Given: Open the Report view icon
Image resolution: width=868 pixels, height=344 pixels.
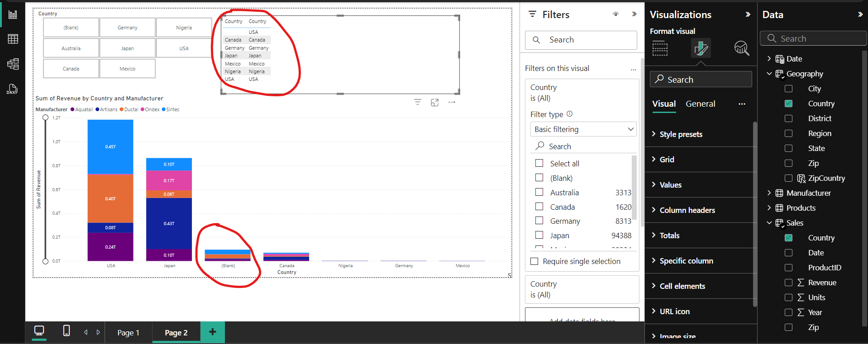Looking at the screenshot, I should (13, 14).
